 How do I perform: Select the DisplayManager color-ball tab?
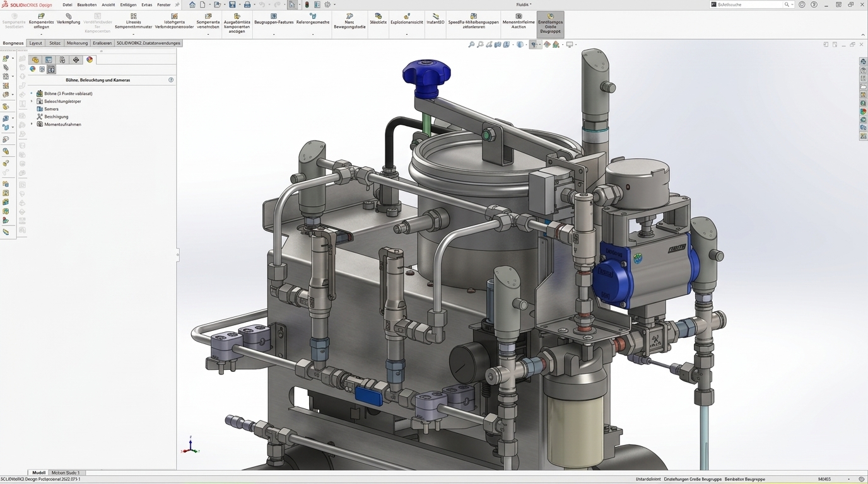[90, 60]
